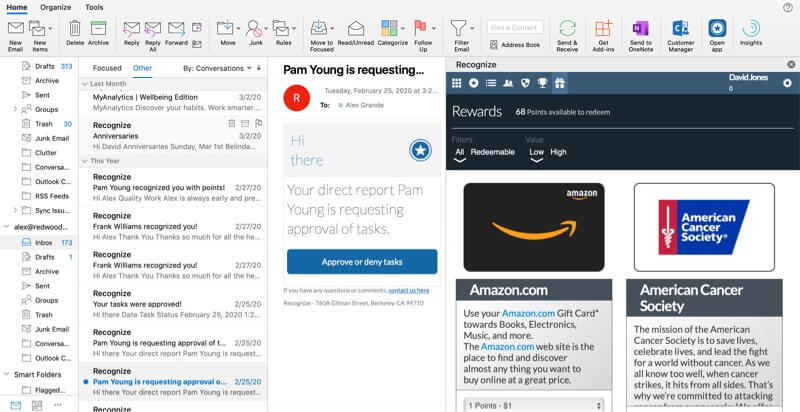Switch to the Organize ribbon tab
800x412 pixels.
(x=56, y=7)
